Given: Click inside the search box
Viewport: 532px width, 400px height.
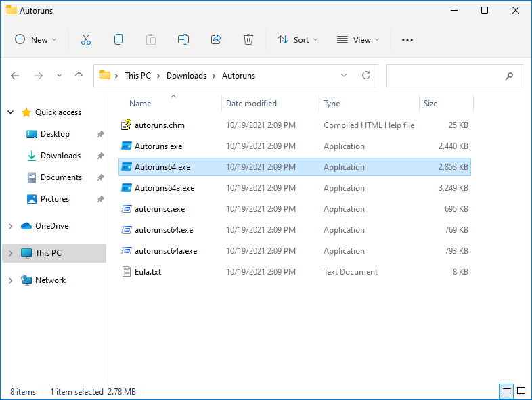Looking at the screenshot, I should tap(455, 76).
